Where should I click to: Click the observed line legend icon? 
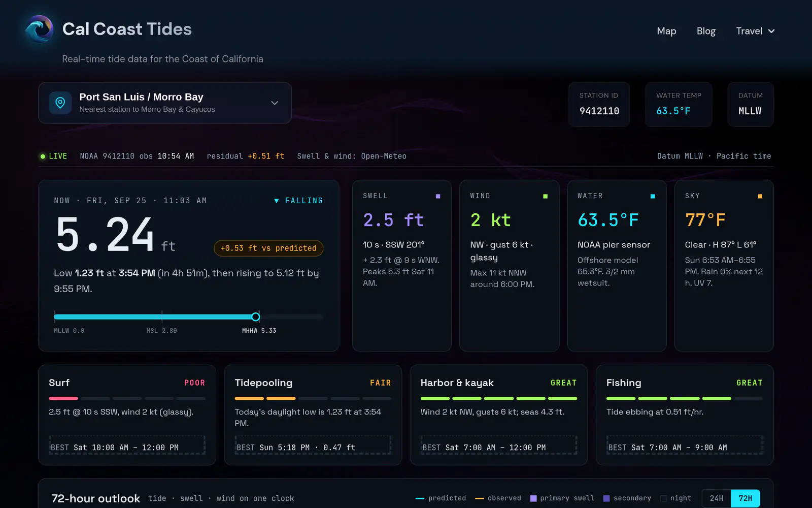tap(479, 498)
